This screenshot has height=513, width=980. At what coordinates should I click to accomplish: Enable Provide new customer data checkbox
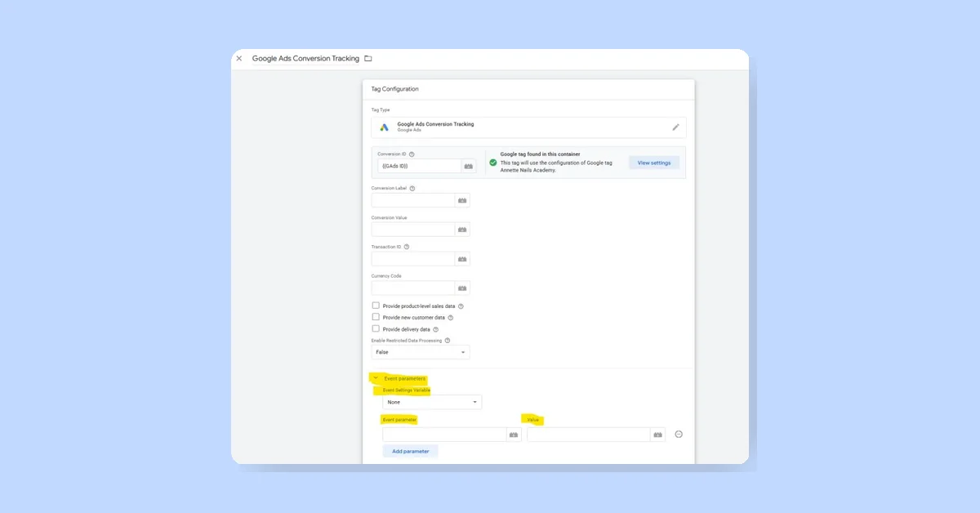point(376,317)
